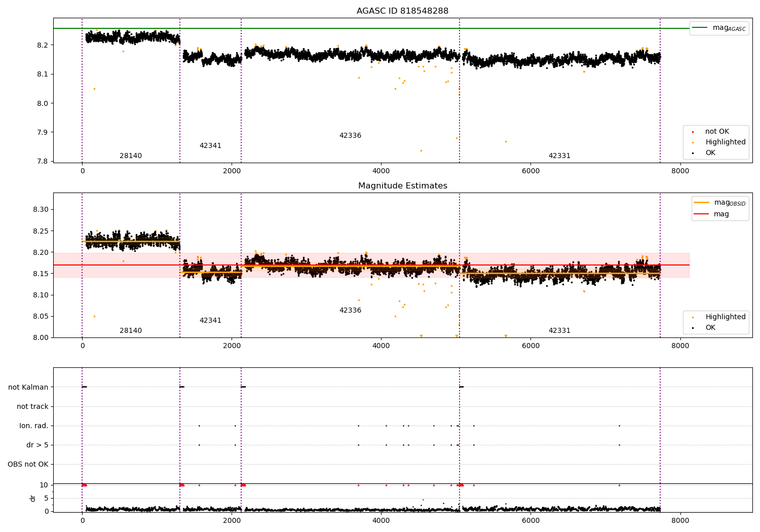Click the 4000 x-tick under middle plot
The height and width of the screenshot is (532, 760).
click(381, 346)
